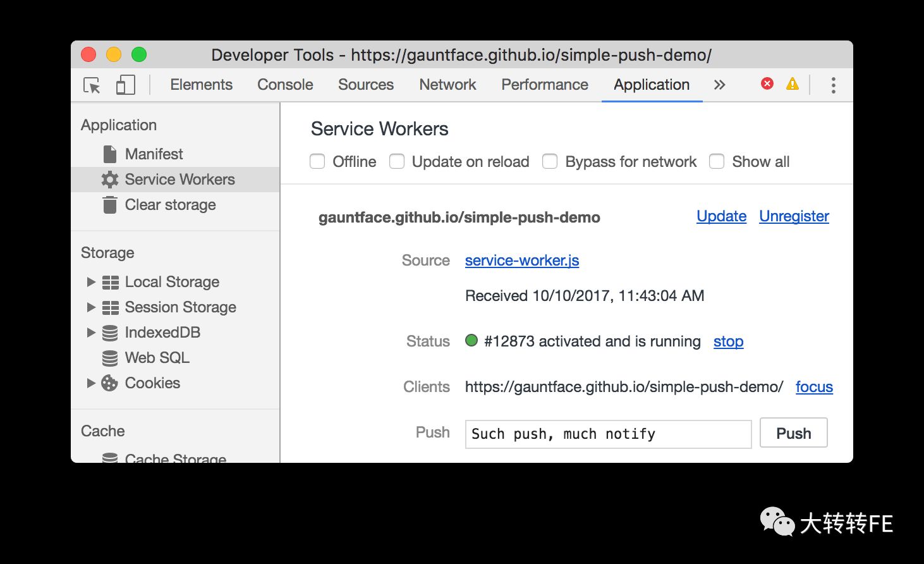Viewport: 924px width, 564px height.
Task: Open the three-dot DevTools menu
Action: pyautogui.click(x=834, y=85)
